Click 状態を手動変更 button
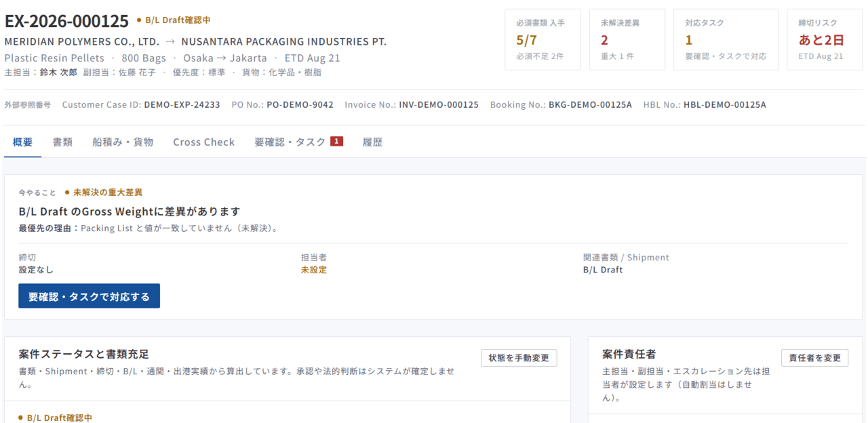Image resolution: width=868 pixels, height=423 pixels. coord(519,358)
